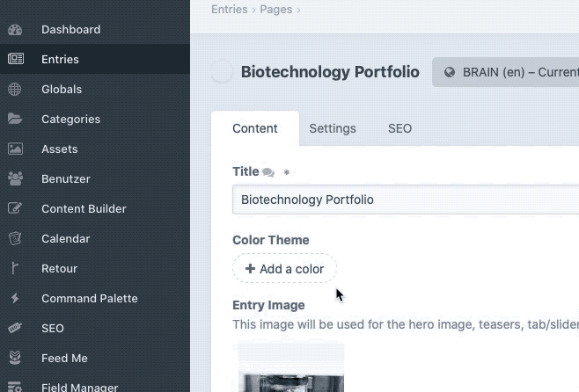Image resolution: width=579 pixels, height=392 pixels.
Task: Open Assets using the picture icon
Action: [15, 149]
